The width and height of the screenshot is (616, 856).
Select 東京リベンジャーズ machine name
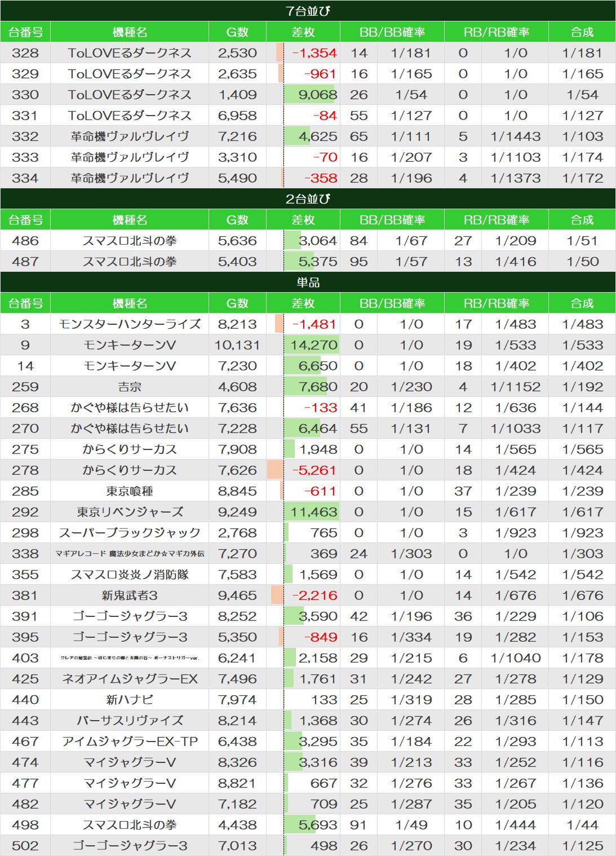click(130, 512)
